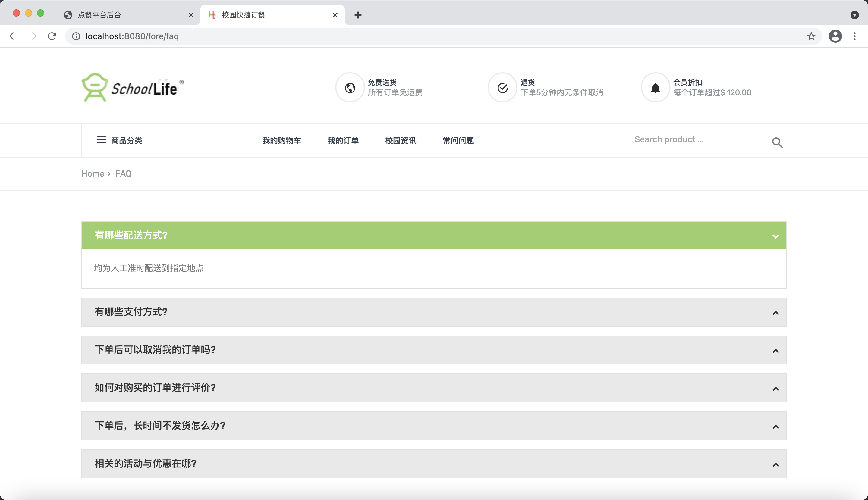Viewport: 868px width, 500px height.
Task: Click the bell icon for 会员折扣
Action: pyautogui.click(x=655, y=88)
